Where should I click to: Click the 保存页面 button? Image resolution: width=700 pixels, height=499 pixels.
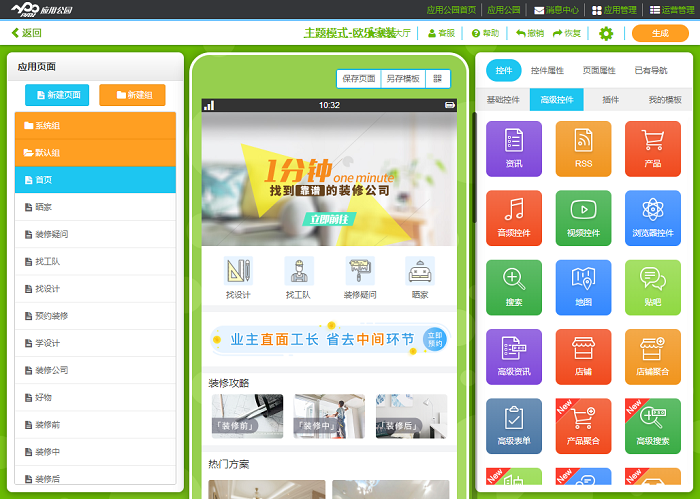tap(359, 78)
